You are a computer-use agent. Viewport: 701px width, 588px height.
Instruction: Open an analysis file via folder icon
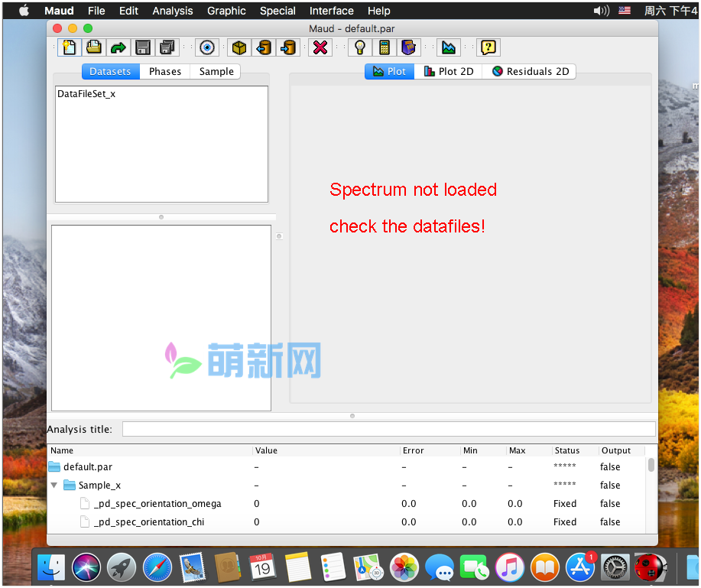[94, 47]
